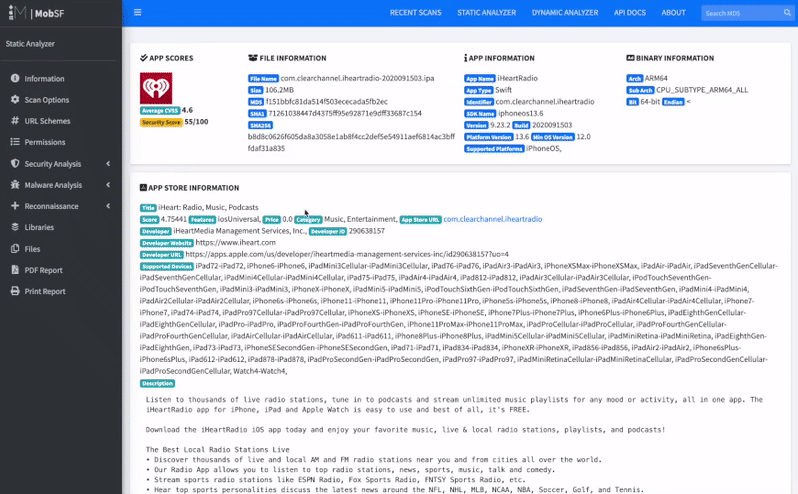This screenshot has height=494, width=798.
Task: Select the Files sidebar item
Action: tap(61, 249)
